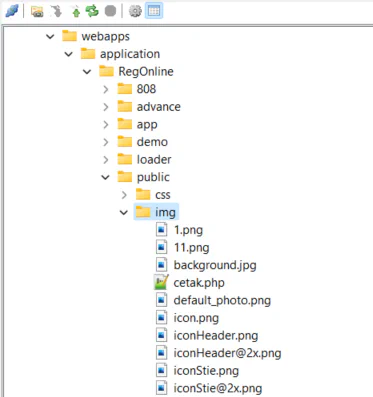Screen dimensions: 373x397
Task: Expand the css folder
Action: [124, 195]
